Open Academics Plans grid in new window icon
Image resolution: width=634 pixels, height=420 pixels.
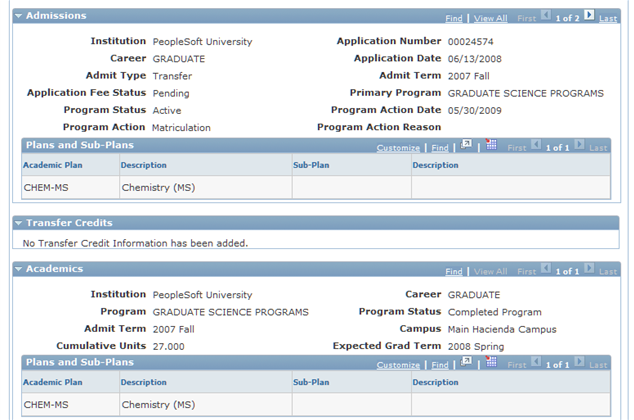[466, 363]
